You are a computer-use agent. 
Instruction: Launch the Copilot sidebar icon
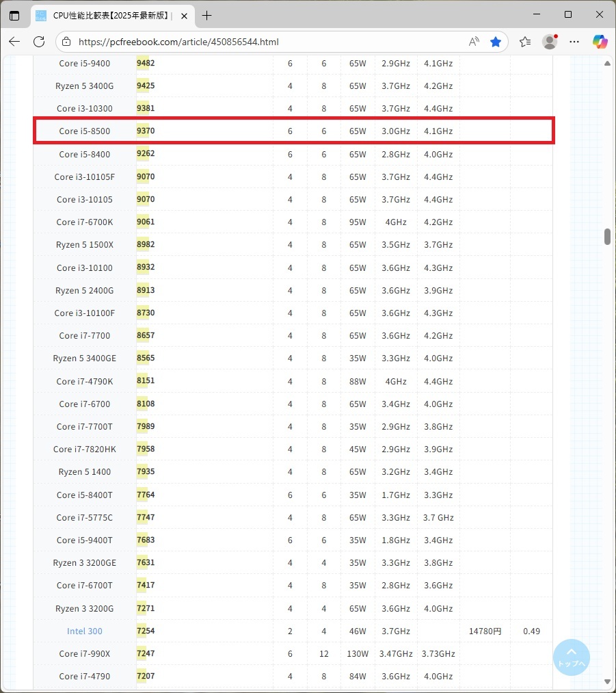(600, 42)
